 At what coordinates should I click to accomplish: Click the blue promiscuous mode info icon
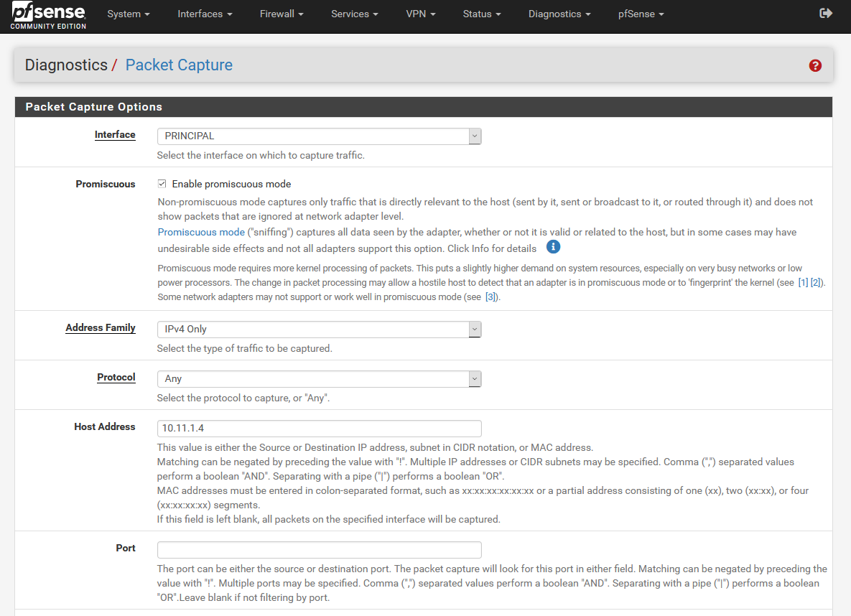click(x=553, y=247)
